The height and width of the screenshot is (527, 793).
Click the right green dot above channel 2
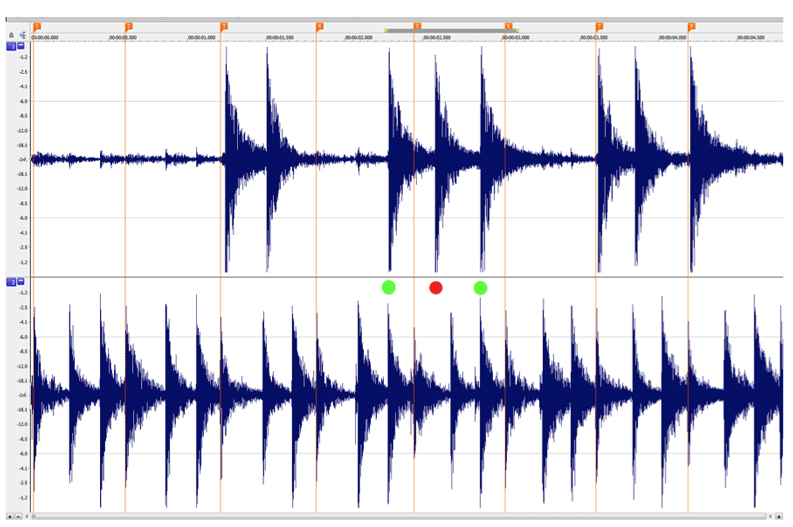click(x=480, y=288)
